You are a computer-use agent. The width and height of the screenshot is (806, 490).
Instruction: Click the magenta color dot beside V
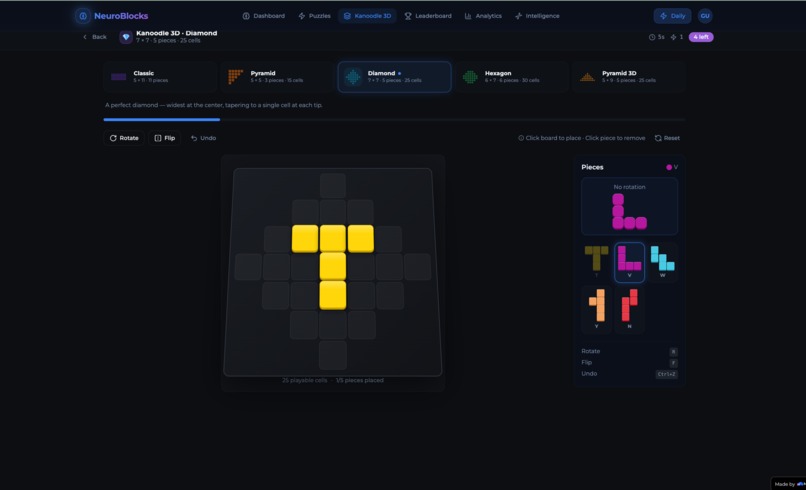(669, 167)
